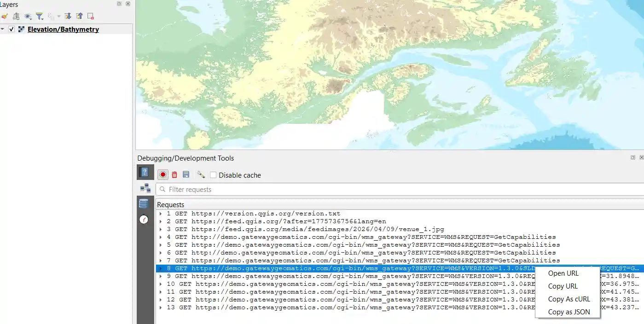
Task: Click the Add Group icon in Layers
Action: coord(16,16)
